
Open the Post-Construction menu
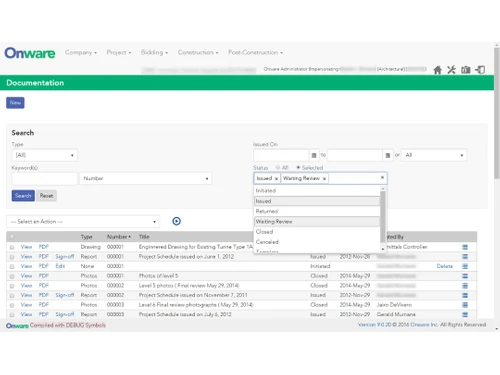(x=255, y=52)
